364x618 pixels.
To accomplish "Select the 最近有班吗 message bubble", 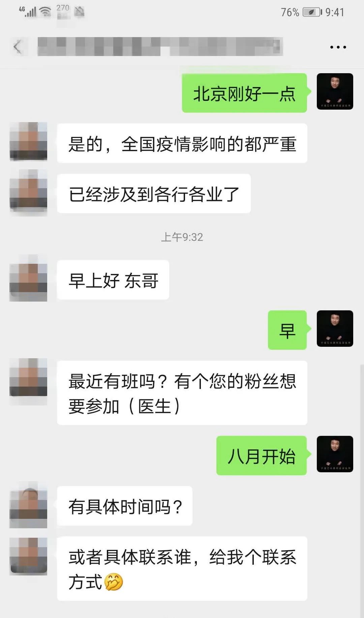I will pyautogui.click(x=182, y=393).
